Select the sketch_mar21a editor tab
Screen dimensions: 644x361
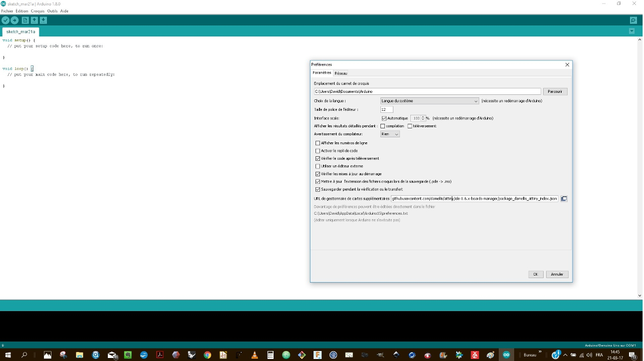pyautogui.click(x=20, y=31)
